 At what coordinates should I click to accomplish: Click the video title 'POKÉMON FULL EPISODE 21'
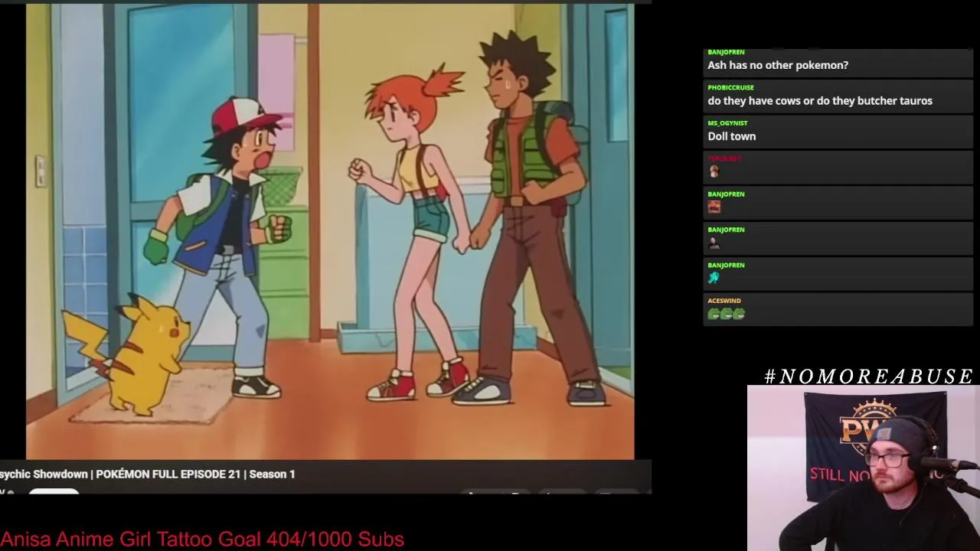168,474
